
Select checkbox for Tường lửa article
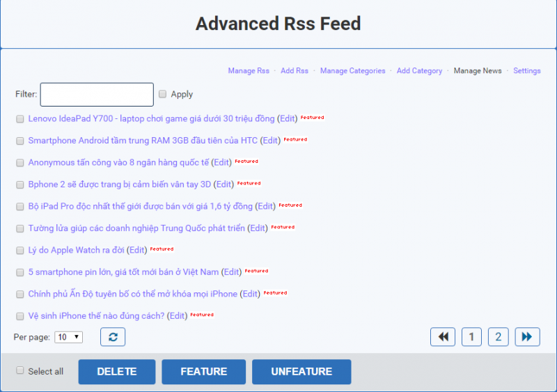20,228
